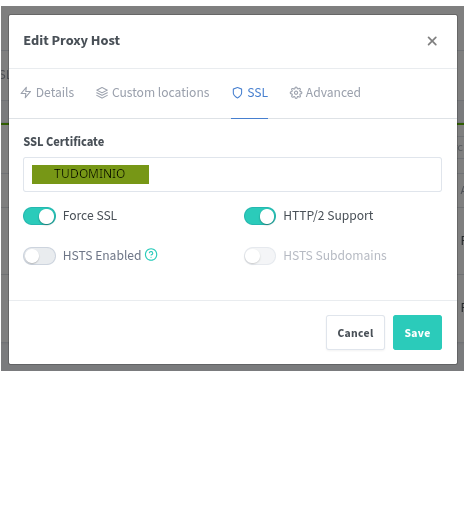The image size is (470, 515).
Task: Enable the HSTS Enabled toggle
Action: (x=39, y=256)
